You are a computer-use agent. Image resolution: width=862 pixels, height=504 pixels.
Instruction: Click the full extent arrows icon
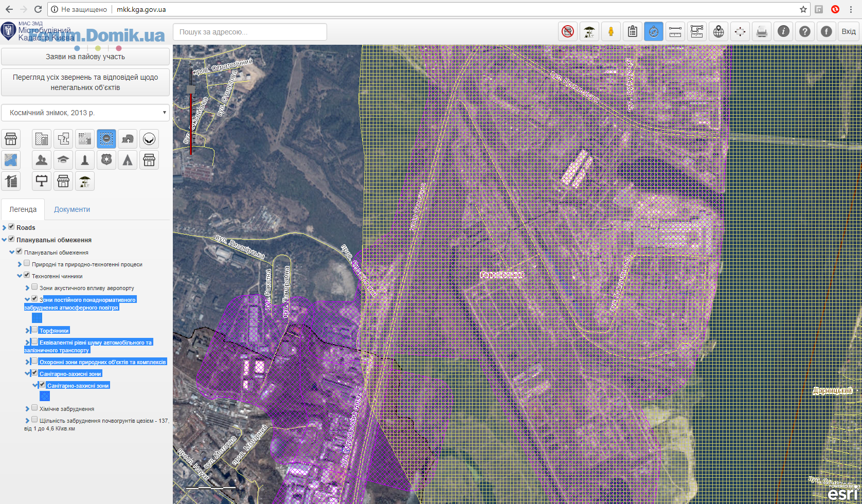[740, 31]
